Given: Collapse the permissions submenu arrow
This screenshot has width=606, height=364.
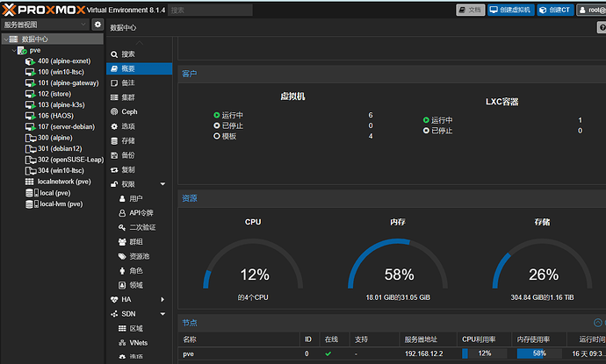Looking at the screenshot, I should (x=162, y=184).
